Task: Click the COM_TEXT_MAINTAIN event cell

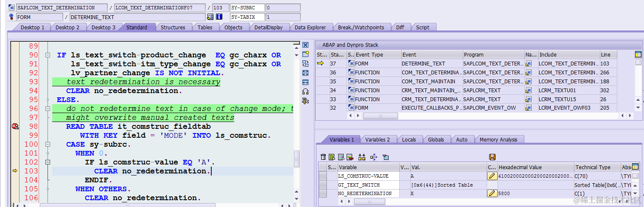Action: coord(432,81)
